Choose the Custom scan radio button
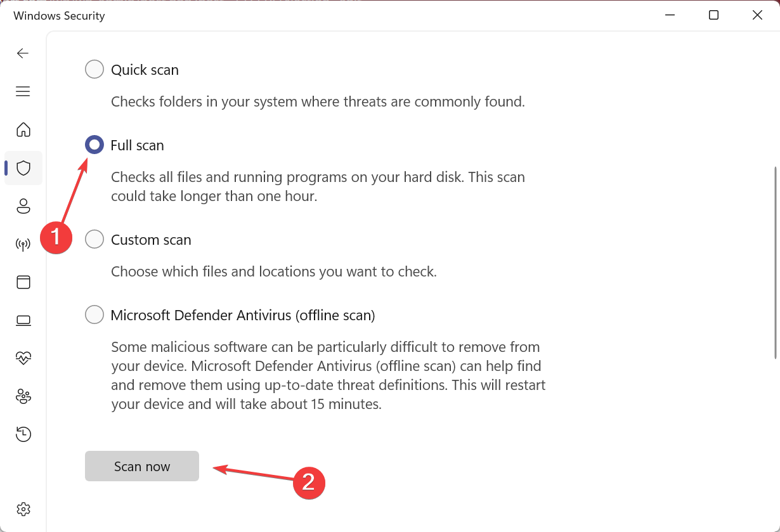The width and height of the screenshot is (780, 532). coord(94,240)
